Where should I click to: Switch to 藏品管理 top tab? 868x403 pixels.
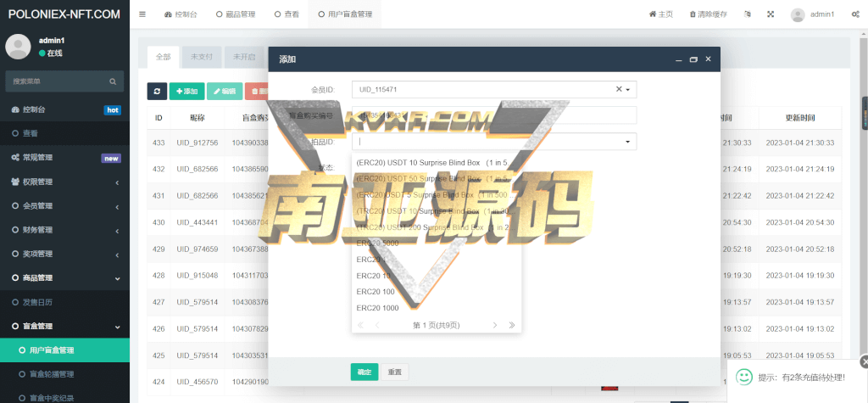coord(236,14)
